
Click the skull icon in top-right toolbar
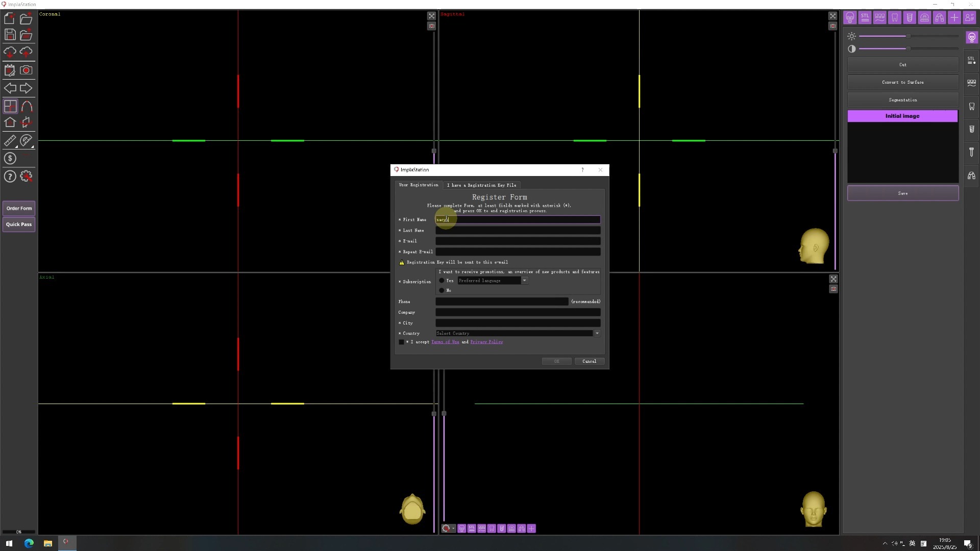pyautogui.click(x=850, y=18)
